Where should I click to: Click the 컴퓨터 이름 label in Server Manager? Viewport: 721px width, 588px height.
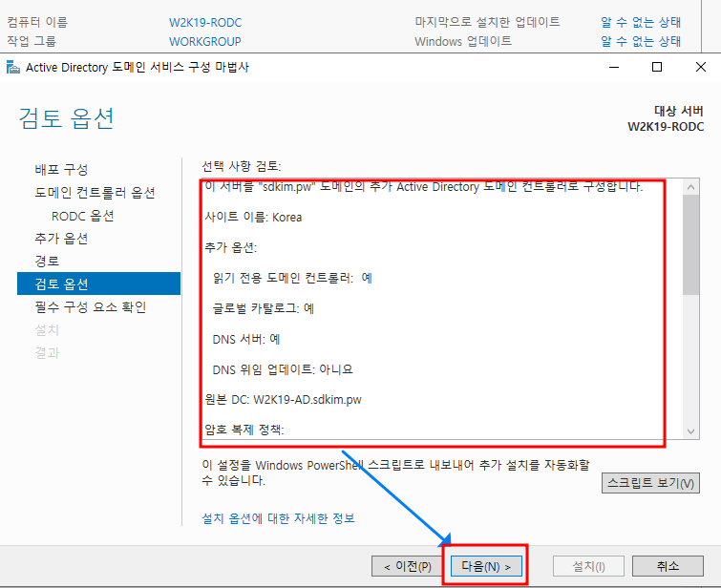coord(37,22)
